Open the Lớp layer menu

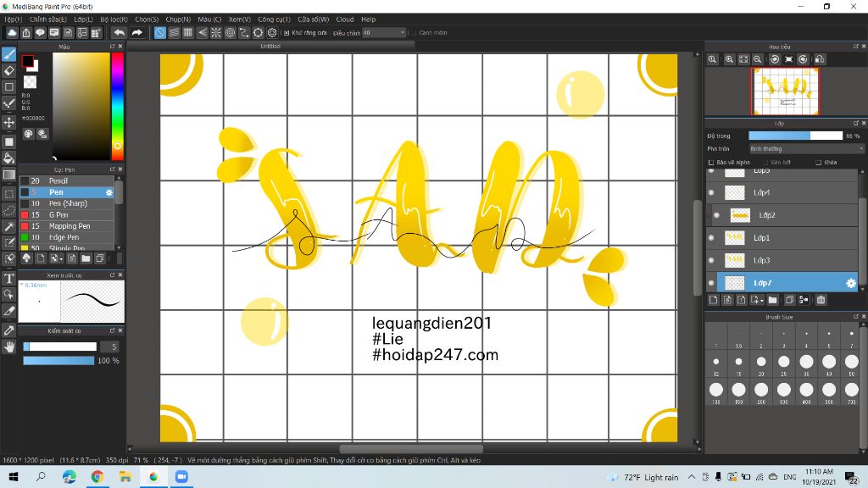coord(84,19)
